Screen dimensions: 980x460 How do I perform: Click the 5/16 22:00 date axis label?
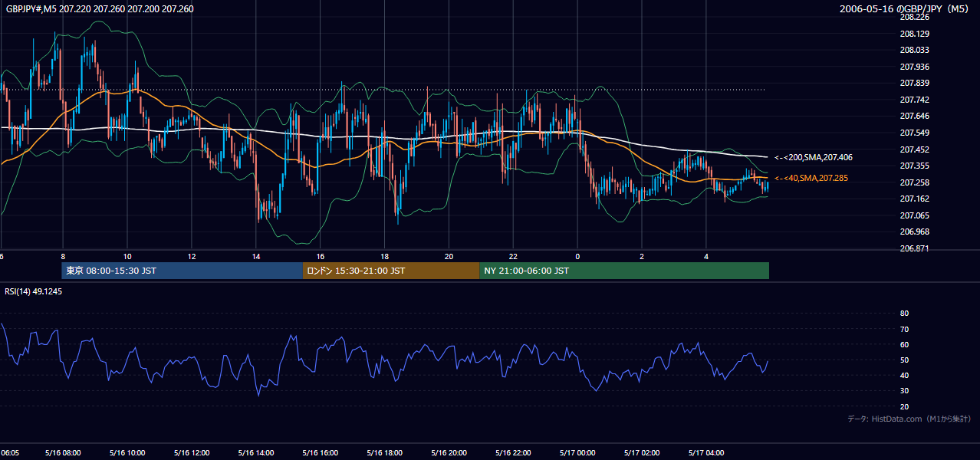(514, 453)
